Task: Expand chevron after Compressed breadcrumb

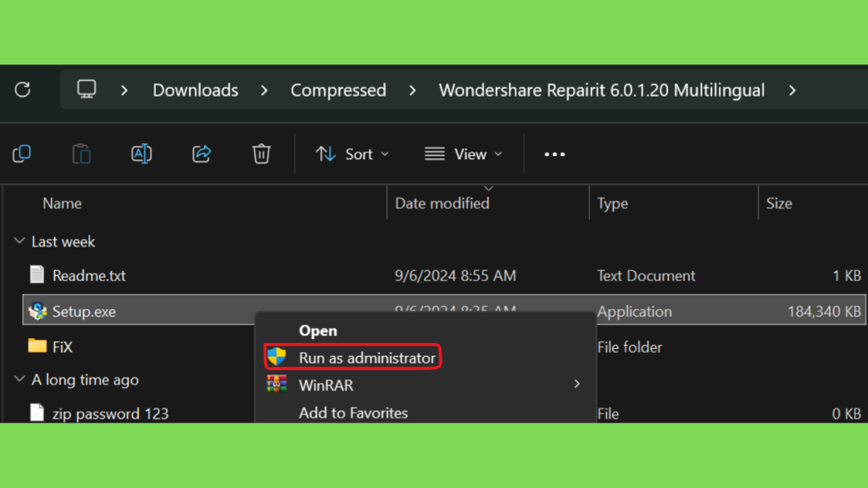Action: pyautogui.click(x=413, y=90)
